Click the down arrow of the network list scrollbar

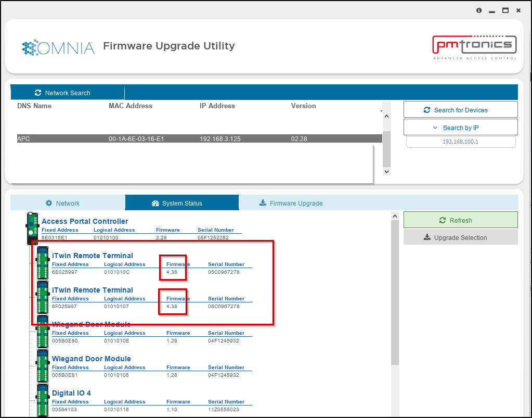[x=386, y=171]
